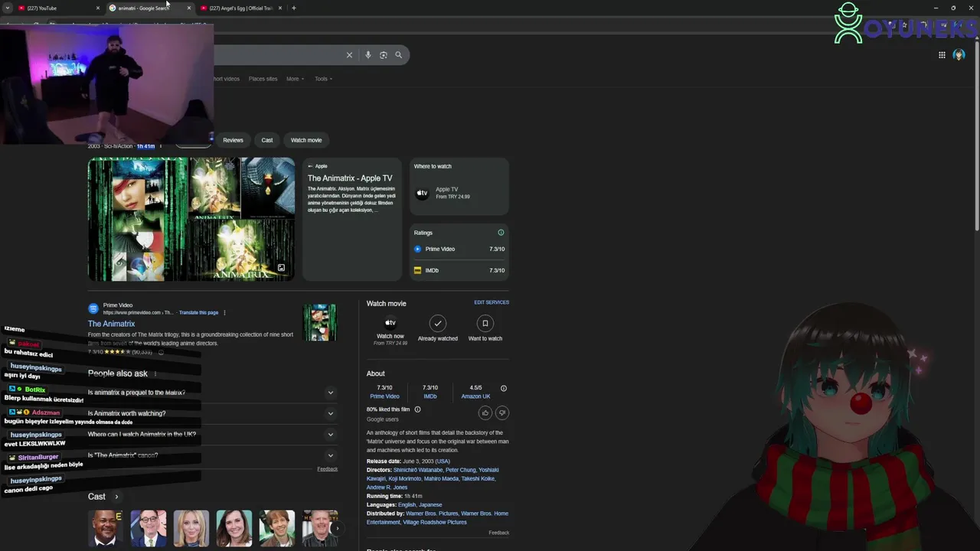Select the animatri - Google Search tab
980x551 pixels.
(145, 8)
